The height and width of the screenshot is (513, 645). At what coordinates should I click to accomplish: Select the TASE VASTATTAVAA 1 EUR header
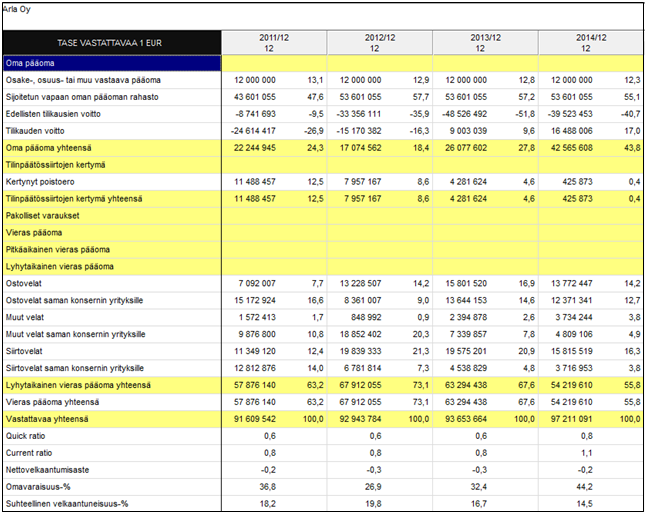pos(111,43)
